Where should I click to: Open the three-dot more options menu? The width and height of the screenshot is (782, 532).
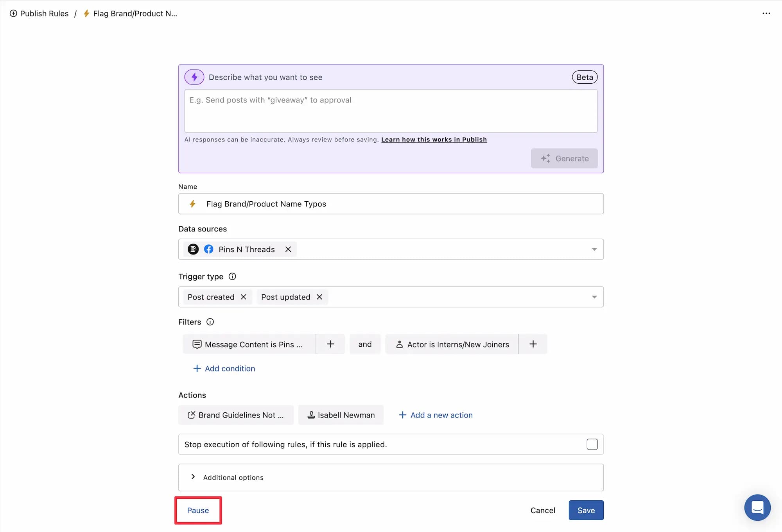coord(766,13)
